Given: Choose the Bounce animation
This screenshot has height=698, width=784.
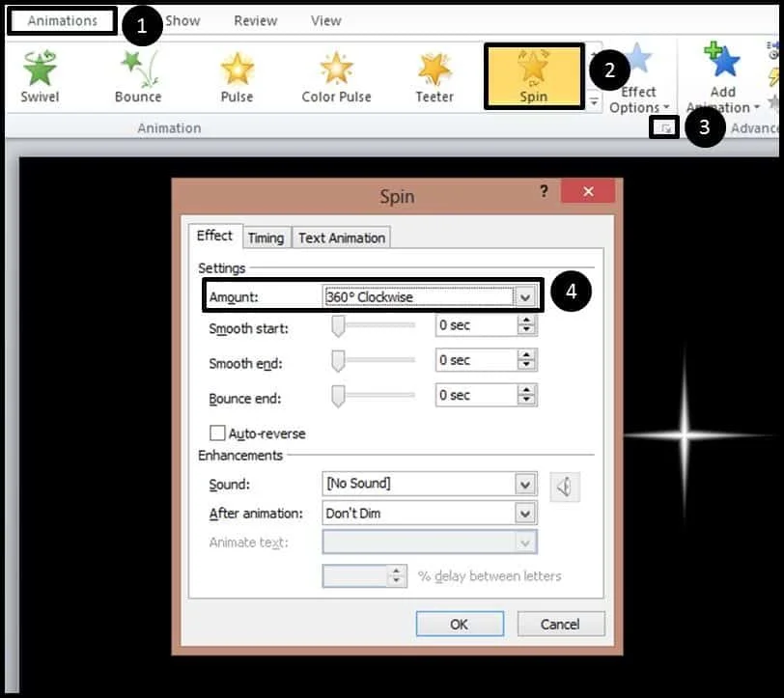Looking at the screenshot, I should pyautogui.click(x=138, y=76).
